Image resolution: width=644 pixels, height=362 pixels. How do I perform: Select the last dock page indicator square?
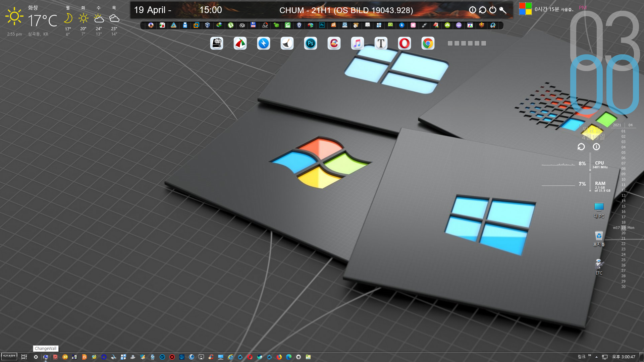tap(484, 43)
